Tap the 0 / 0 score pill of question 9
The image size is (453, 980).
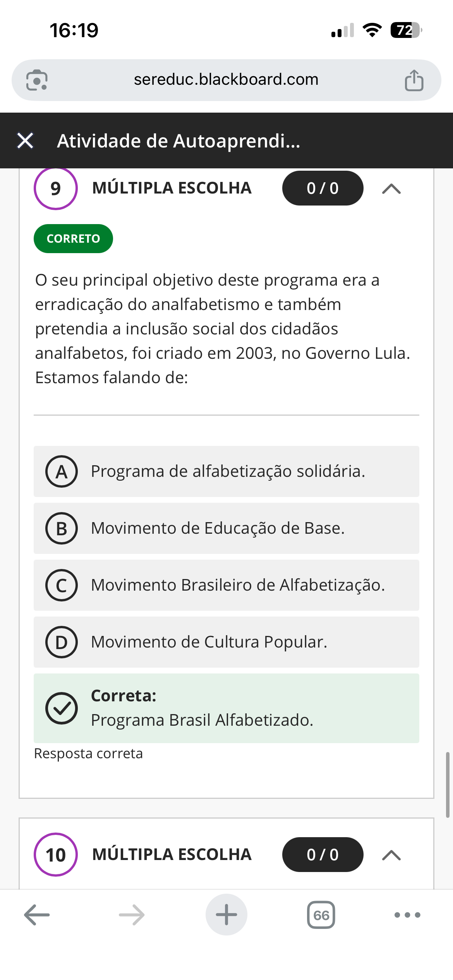point(323,188)
